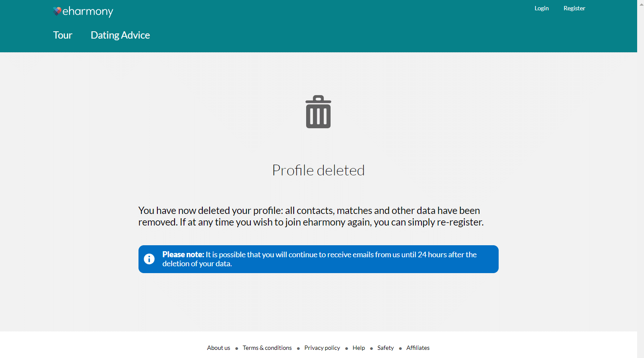
Task: Click the Profile deleted heading
Action: 318,170
